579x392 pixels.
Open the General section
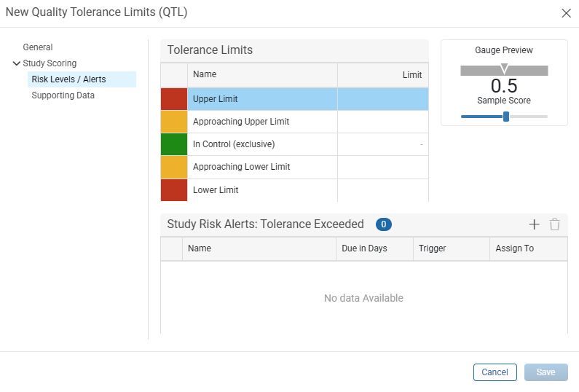[x=38, y=47]
